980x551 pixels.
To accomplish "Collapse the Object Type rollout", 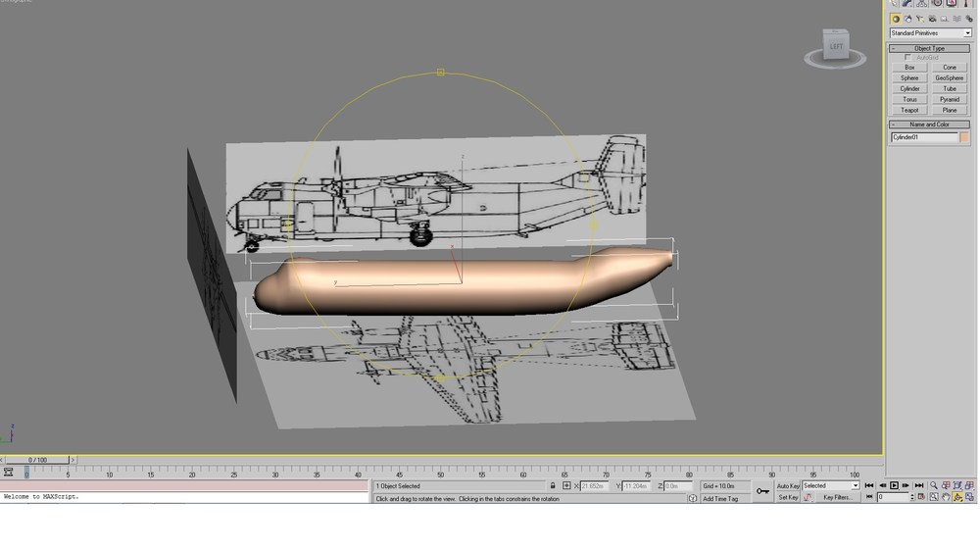I will click(x=929, y=48).
